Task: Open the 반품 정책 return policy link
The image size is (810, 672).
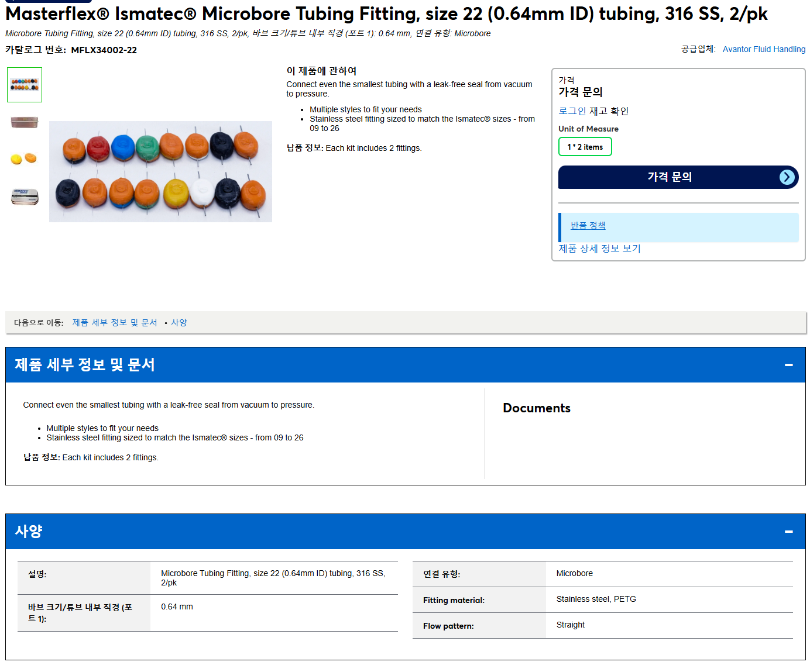Action: 588,225
